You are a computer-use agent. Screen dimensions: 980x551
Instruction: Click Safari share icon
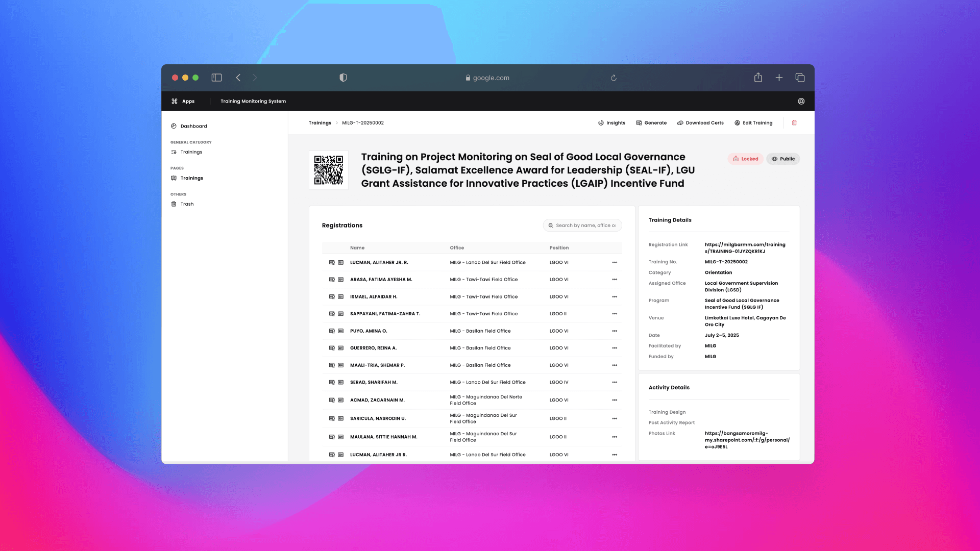[x=758, y=78]
